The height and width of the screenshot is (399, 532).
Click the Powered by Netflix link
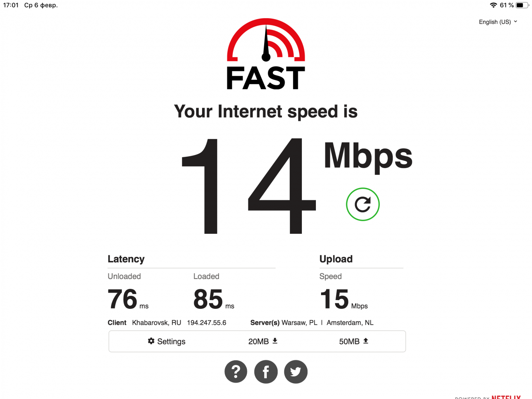click(488, 397)
